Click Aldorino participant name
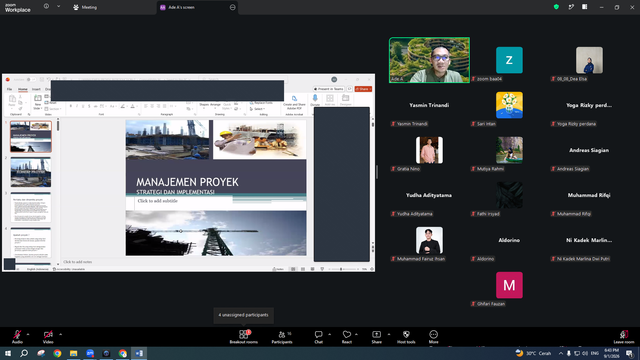640x360 pixels. 509,240
